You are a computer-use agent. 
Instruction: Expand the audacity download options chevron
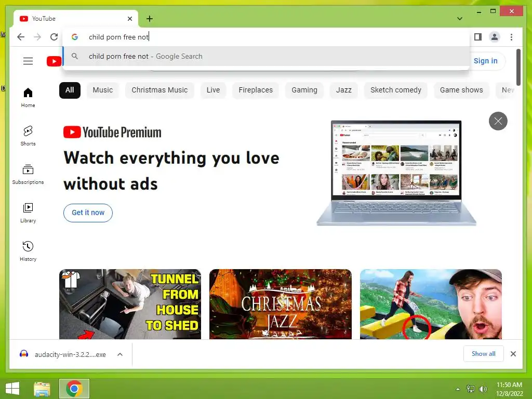point(120,354)
